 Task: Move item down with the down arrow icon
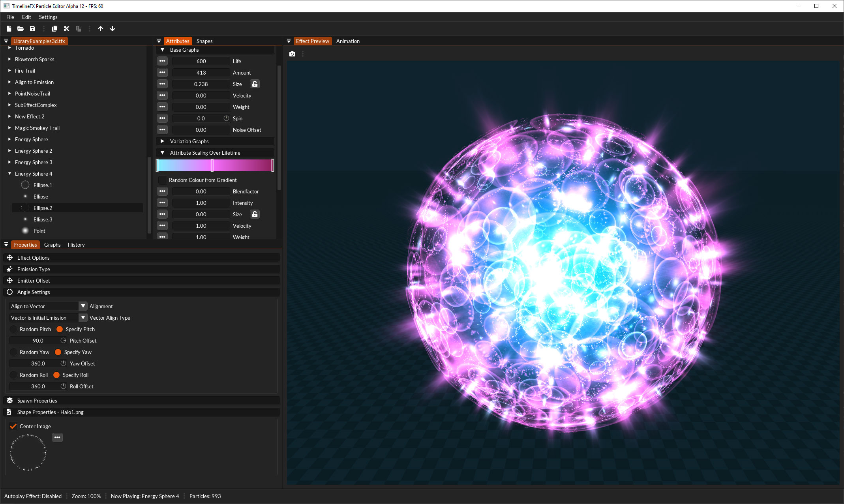tap(113, 28)
